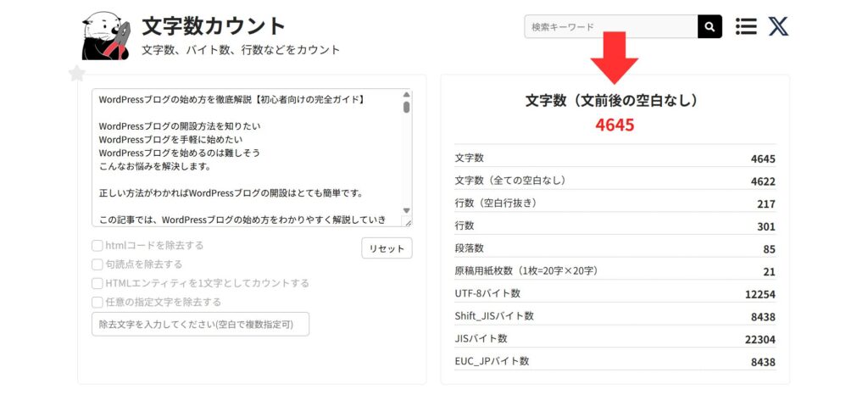This screenshot has height=395, width=868.
Task: Click the otter mascot logo
Action: point(105,36)
